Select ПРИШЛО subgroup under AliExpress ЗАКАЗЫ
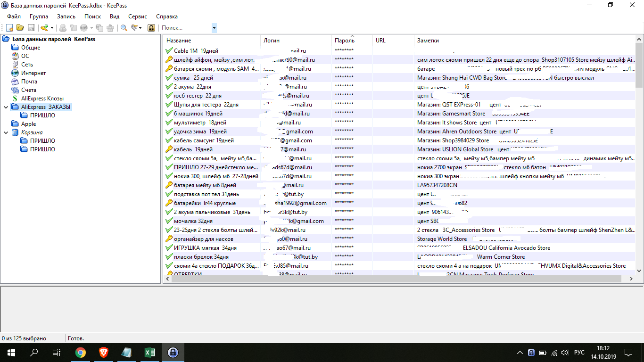The image size is (644, 362). point(42,115)
